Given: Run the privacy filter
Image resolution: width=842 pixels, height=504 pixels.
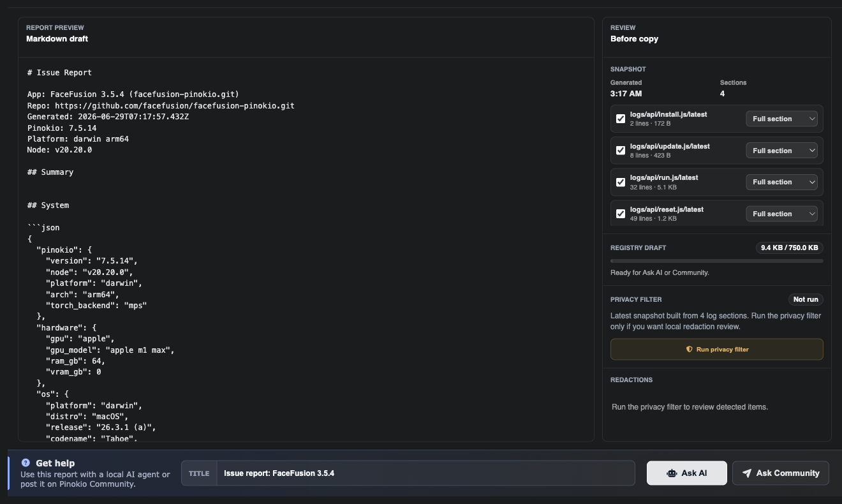Looking at the screenshot, I should pos(717,350).
